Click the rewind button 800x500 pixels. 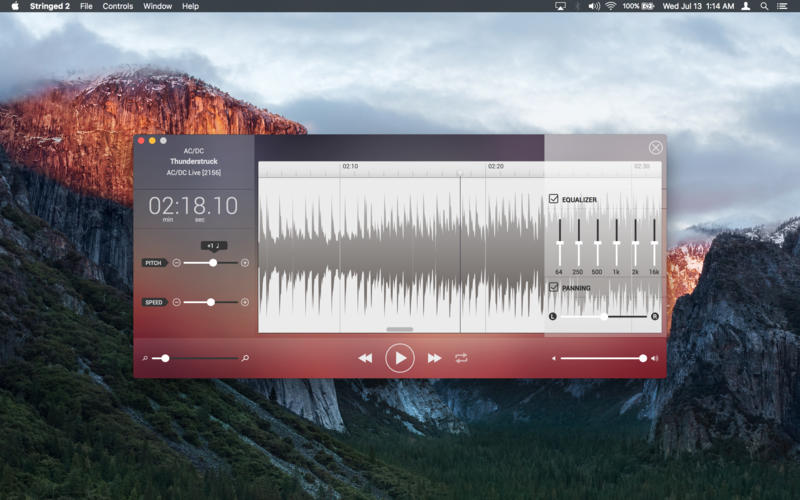(365, 358)
